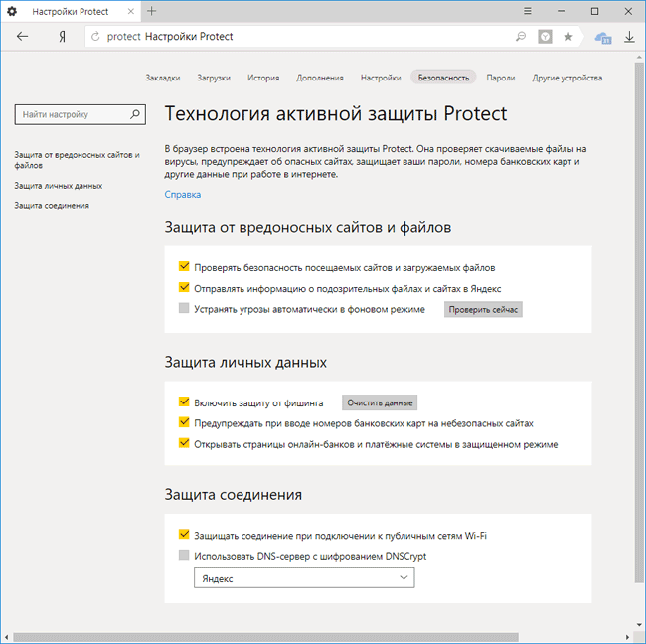Image resolution: width=646 pixels, height=644 pixels.
Task: Open the История tab
Action: click(x=263, y=78)
